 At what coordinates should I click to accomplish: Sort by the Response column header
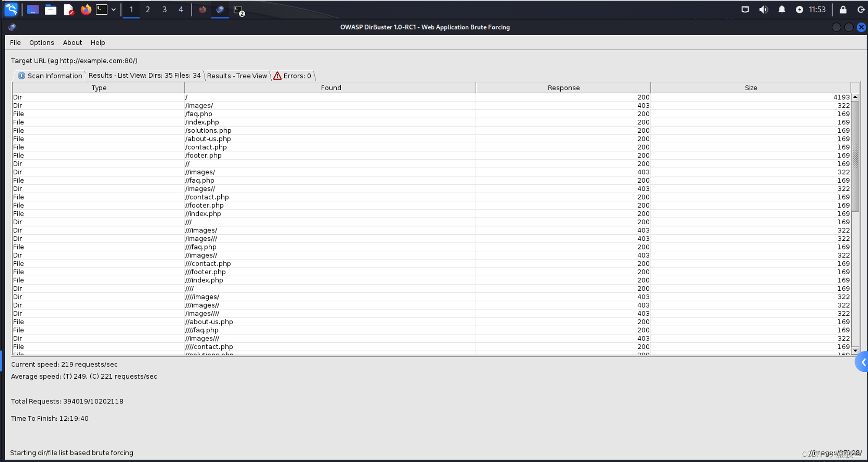coord(563,88)
